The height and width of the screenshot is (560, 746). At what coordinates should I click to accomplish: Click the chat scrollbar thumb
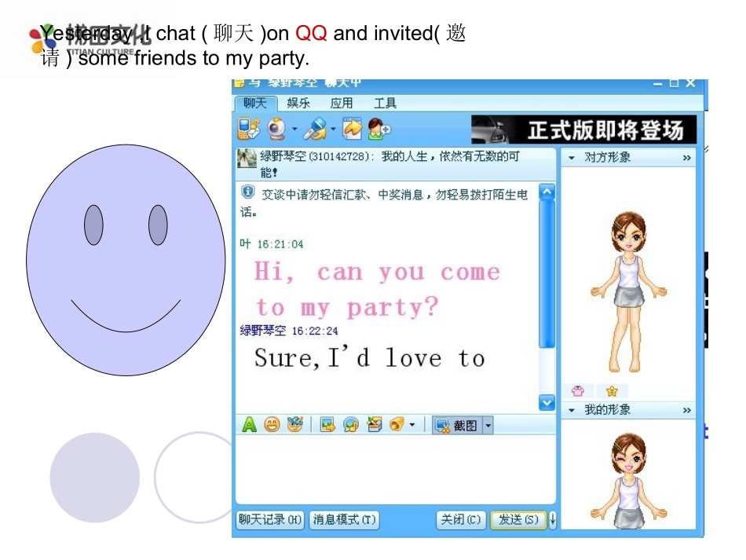pos(547,274)
